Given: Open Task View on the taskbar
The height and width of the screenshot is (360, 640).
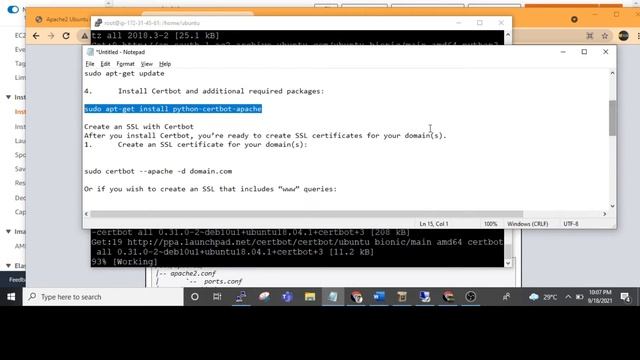Looking at the screenshot, I should (x=217, y=297).
